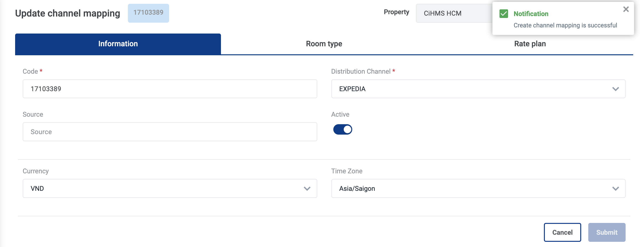Click the green success checkmark icon
Viewport: 644px width, 247px height.
(x=504, y=14)
